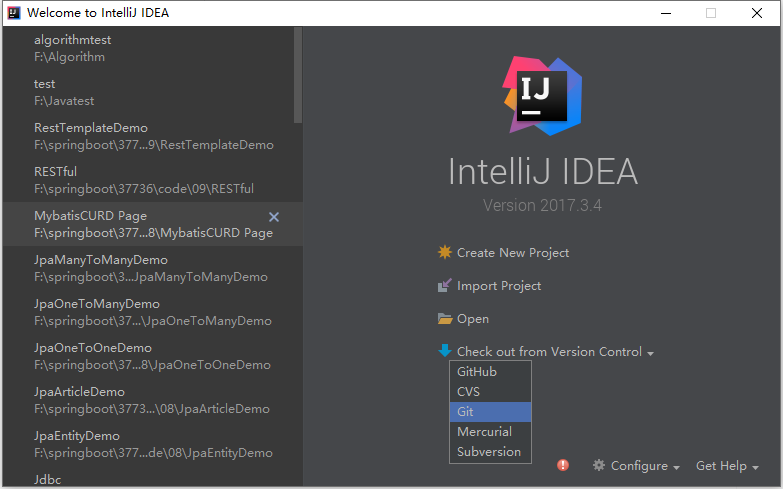The image size is (783, 489).
Task: Remove MybatisCURD Page with its X icon
Action: 274,217
